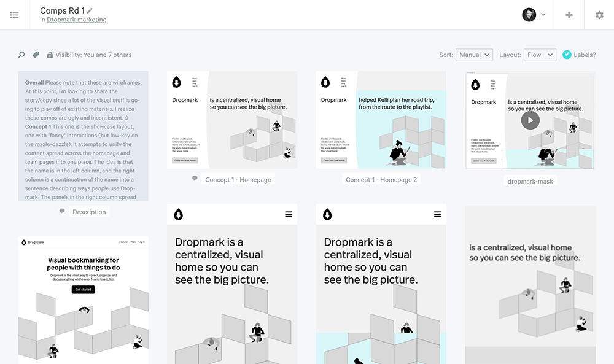Open Visibility: You and 7 others

point(93,55)
